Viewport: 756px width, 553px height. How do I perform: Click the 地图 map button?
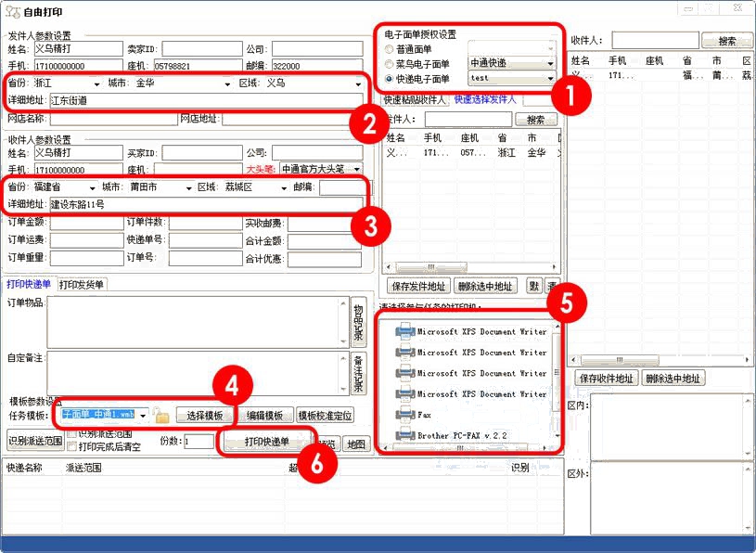[x=356, y=444]
